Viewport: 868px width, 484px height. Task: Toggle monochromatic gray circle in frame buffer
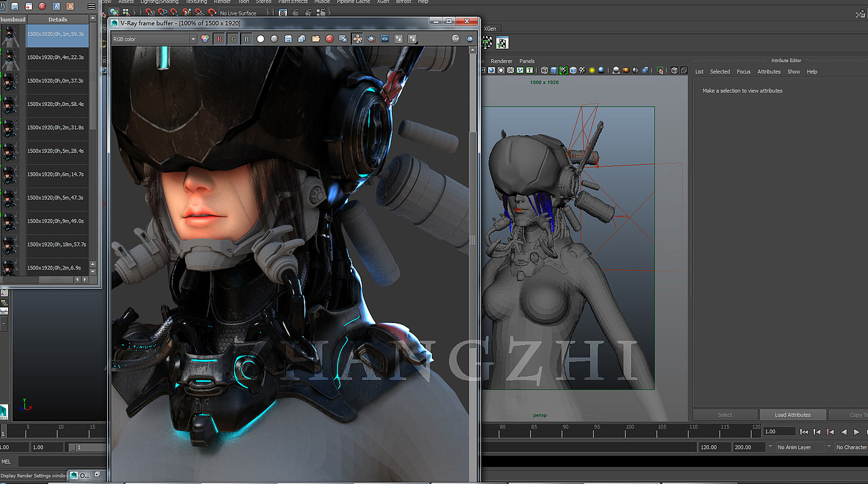point(274,39)
